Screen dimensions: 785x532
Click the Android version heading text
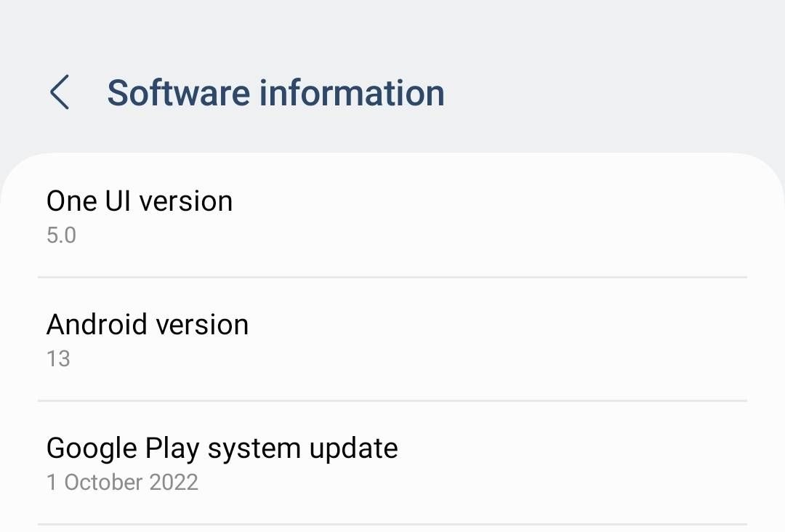tap(147, 324)
